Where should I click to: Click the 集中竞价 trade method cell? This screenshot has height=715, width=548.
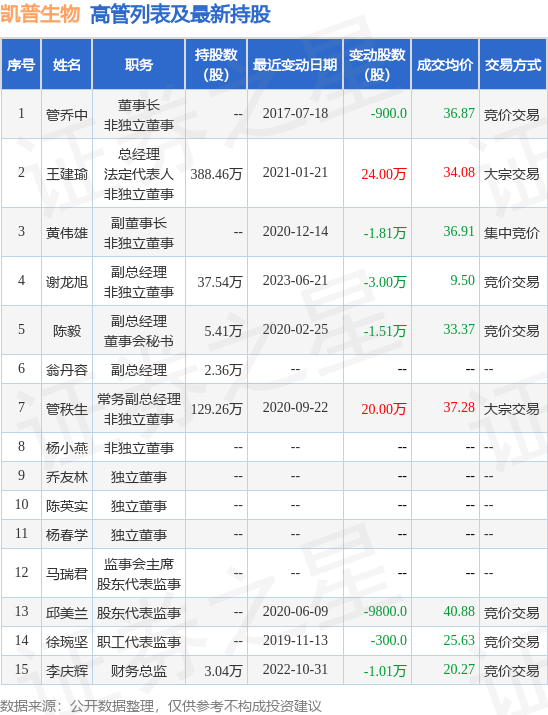(512, 233)
